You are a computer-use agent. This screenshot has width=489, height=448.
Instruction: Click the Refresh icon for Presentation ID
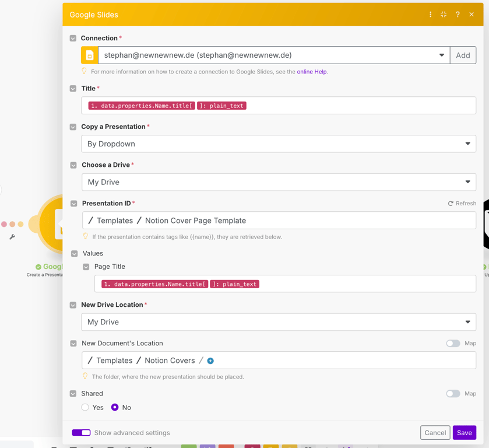(x=451, y=204)
